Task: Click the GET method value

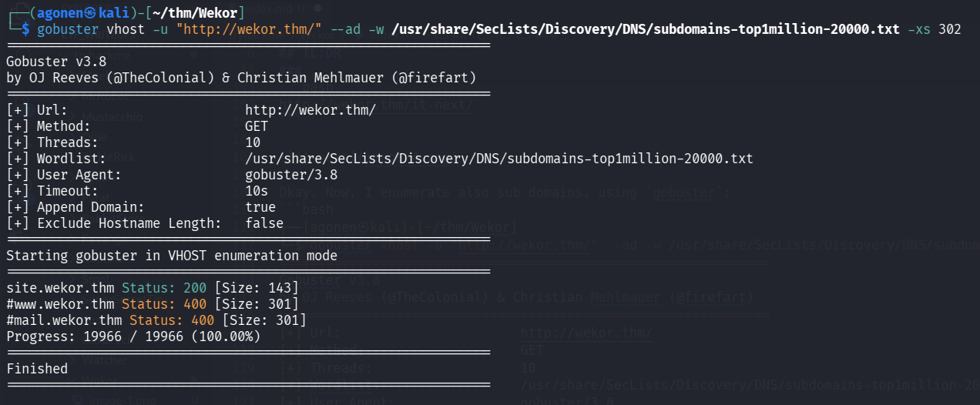Action: pos(257,126)
